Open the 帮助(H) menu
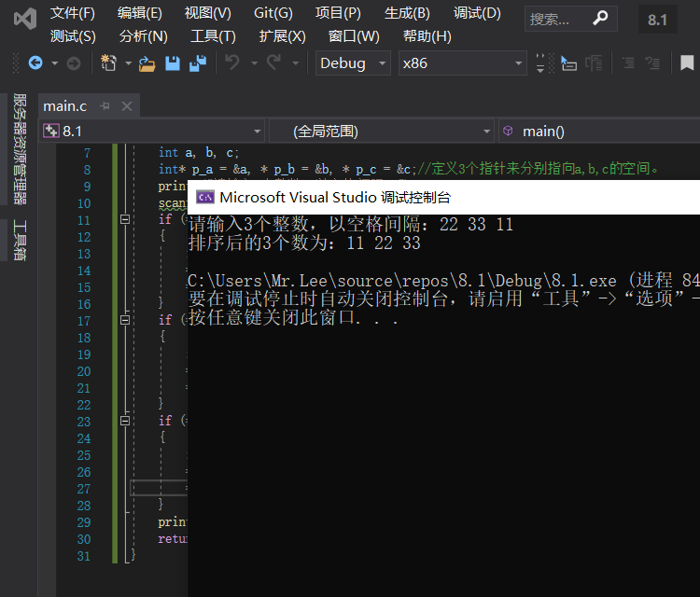700x597 pixels. tap(427, 36)
